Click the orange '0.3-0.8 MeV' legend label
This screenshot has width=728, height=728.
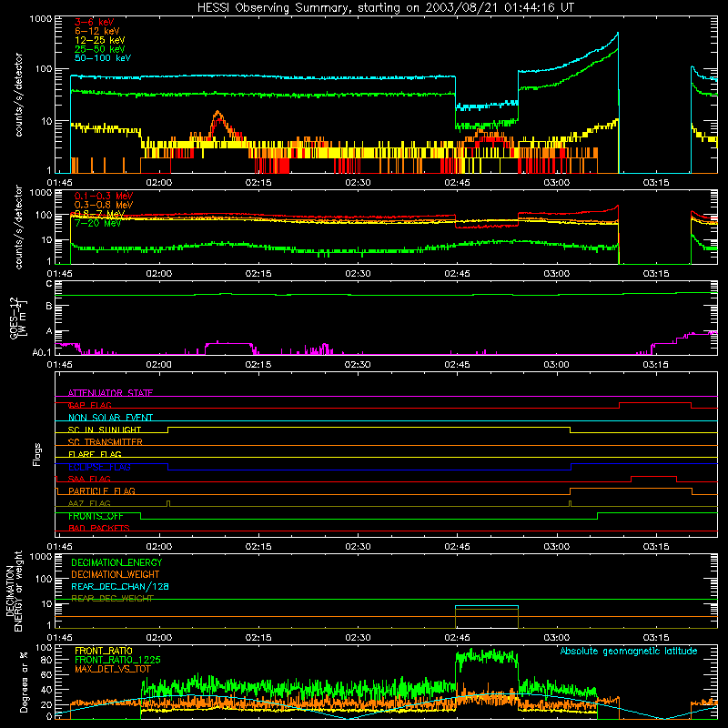coord(104,206)
